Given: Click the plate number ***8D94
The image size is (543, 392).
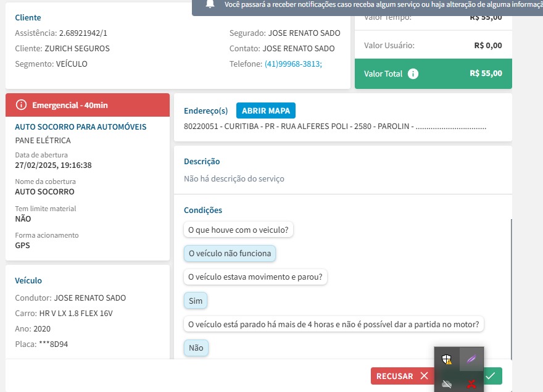Looking at the screenshot, I should point(53,344).
